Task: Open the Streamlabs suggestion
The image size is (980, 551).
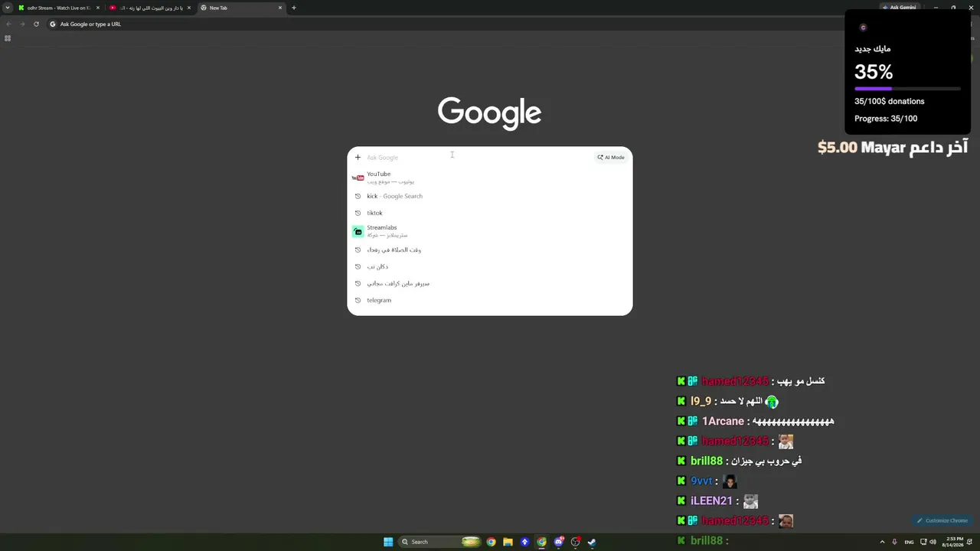Action: coord(490,231)
